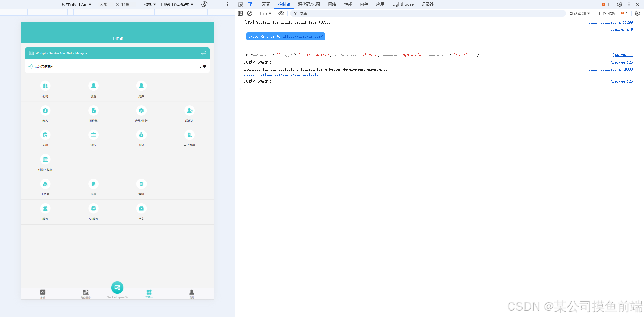Click the Workplus Service Sdn. Bhd. company bar
The image size is (644, 317).
[117, 53]
